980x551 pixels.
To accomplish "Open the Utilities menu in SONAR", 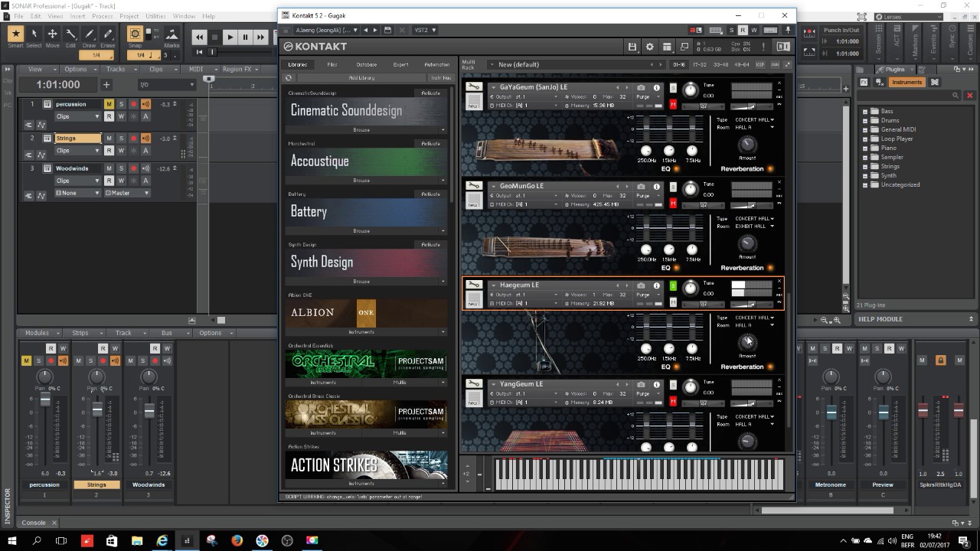I will (155, 16).
